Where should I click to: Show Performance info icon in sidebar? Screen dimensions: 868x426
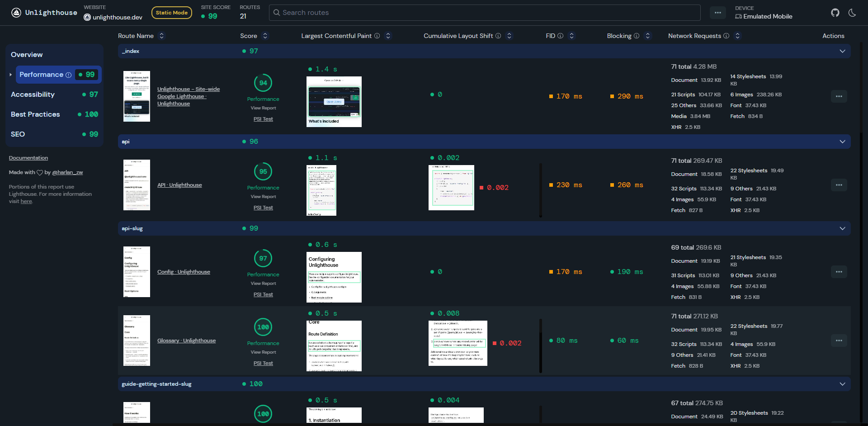68,75
